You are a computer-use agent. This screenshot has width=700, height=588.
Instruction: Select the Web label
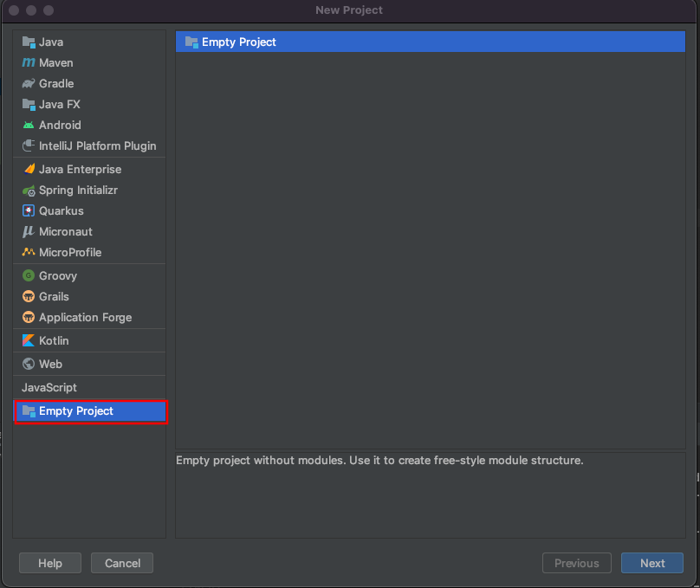50,364
